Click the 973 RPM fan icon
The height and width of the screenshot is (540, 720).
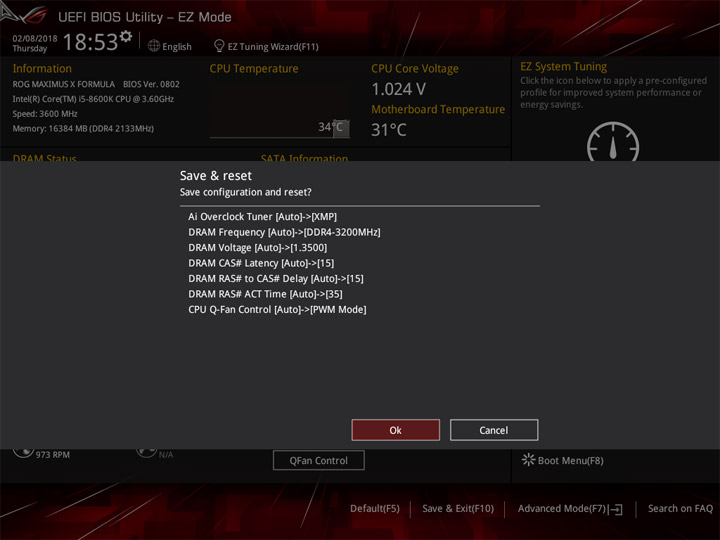pos(23,452)
